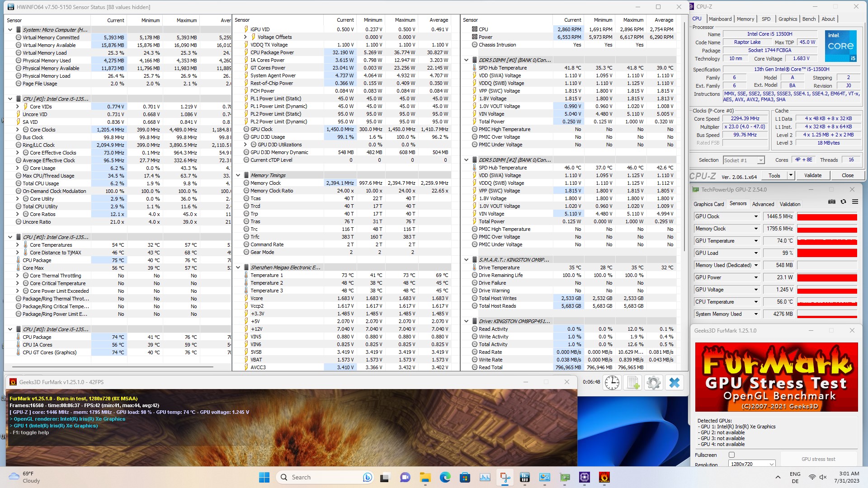Click the CPU-Z Validate button
Viewport: 868px width, 488px height.
click(x=812, y=175)
